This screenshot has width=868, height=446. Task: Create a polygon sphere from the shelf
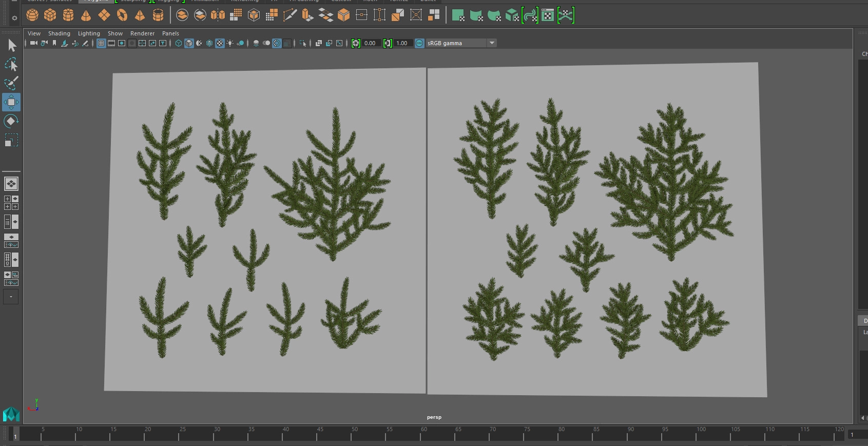coord(32,15)
